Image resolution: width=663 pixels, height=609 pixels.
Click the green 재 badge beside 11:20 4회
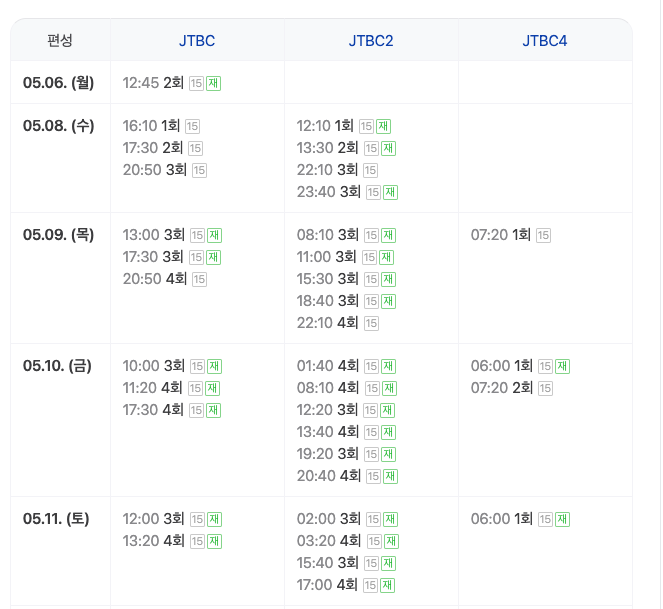tap(212, 389)
